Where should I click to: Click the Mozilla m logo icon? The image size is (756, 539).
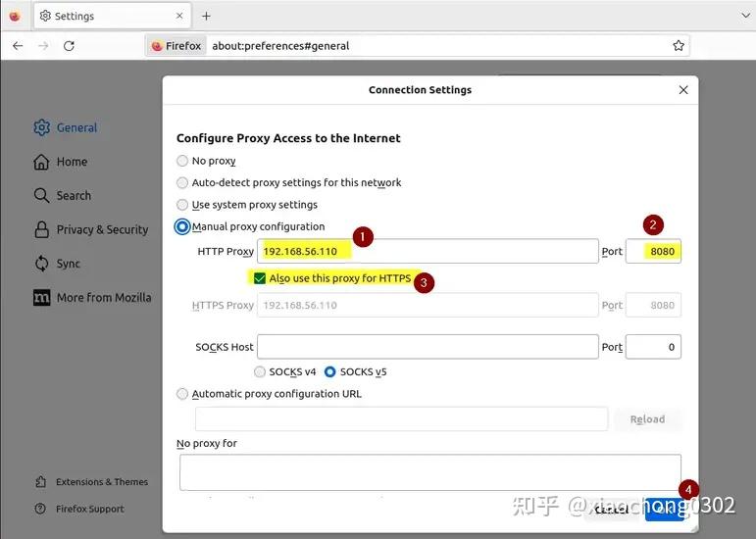41,298
